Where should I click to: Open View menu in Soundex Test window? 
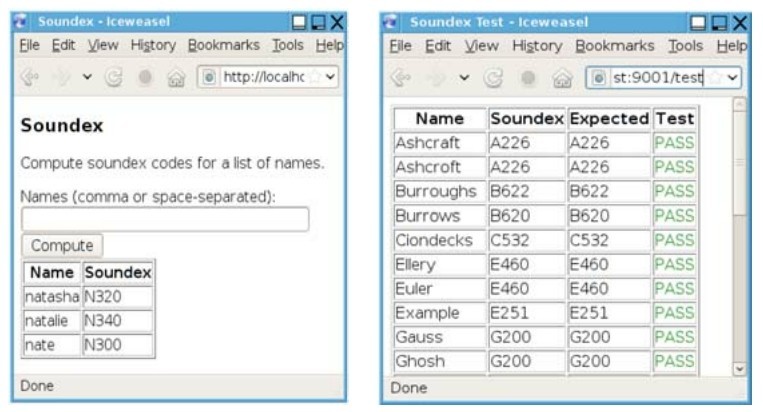click(481, 46)
